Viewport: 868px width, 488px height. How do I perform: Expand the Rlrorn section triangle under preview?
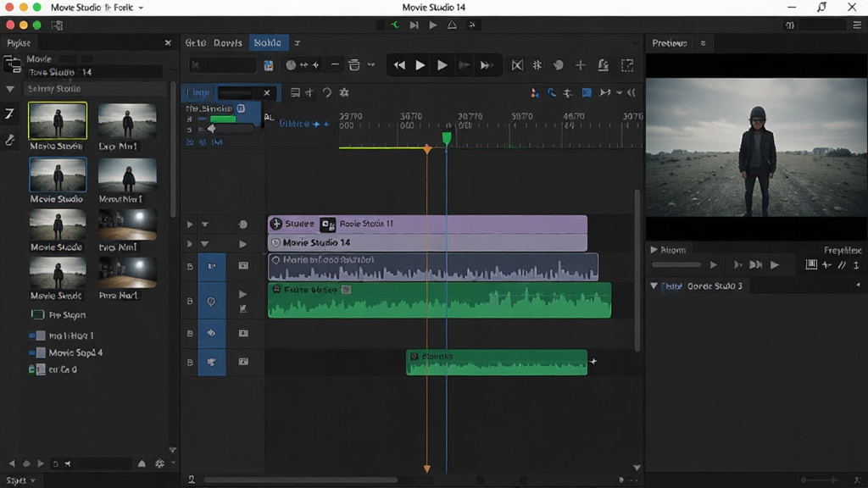click(x=654, y=250)
